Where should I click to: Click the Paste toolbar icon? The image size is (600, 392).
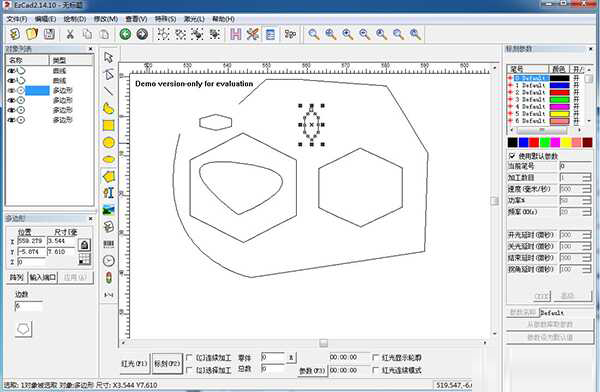[104, 34]
